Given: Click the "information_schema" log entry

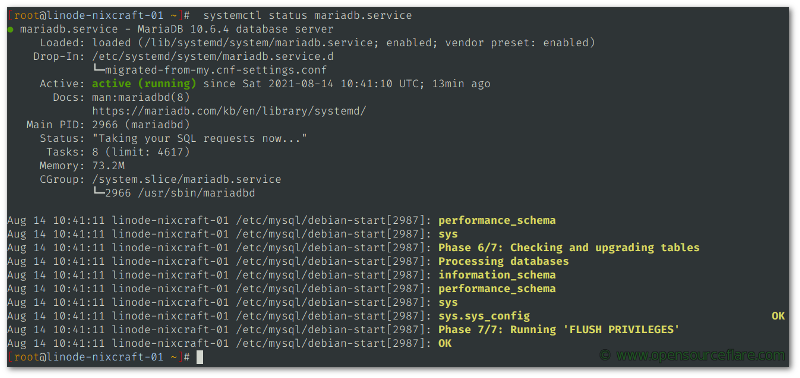Looking at the screenshot, I should pos(497,275).
